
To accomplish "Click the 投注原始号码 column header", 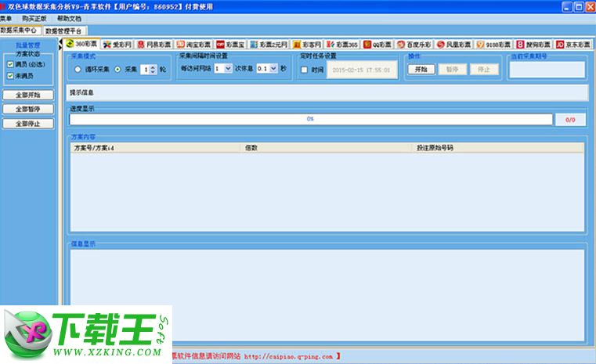I will pos(498,148).
